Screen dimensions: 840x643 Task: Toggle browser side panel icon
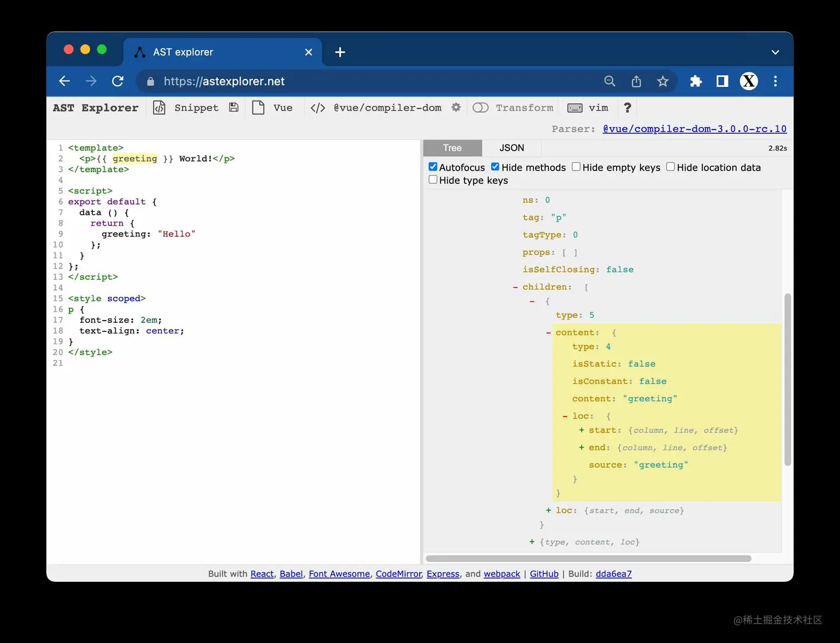[722, 81]
